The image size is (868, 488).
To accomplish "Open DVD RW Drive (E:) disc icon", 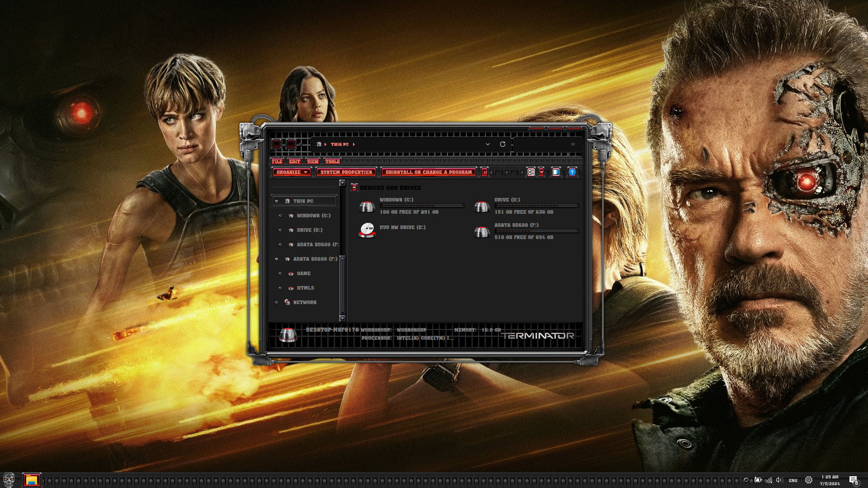I will pos(367,230).
